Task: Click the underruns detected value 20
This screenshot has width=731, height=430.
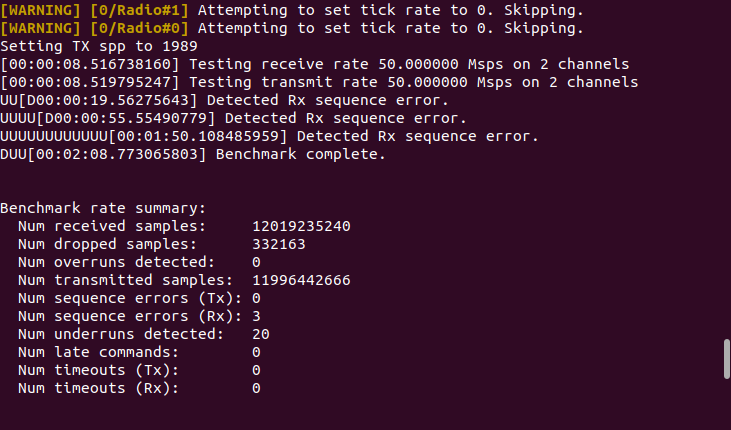Action: [x=261, y=334]
